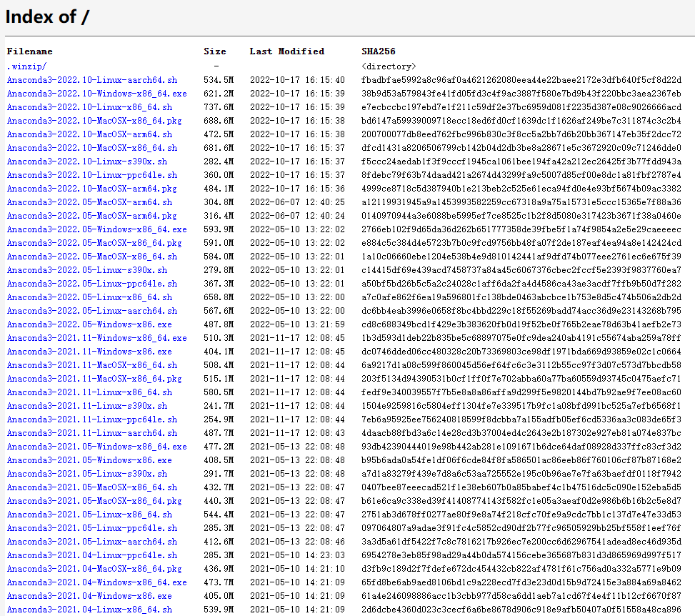Click the 737.6M size value
The height and width of the screenshot is (616, 695).
coord(219,107)
